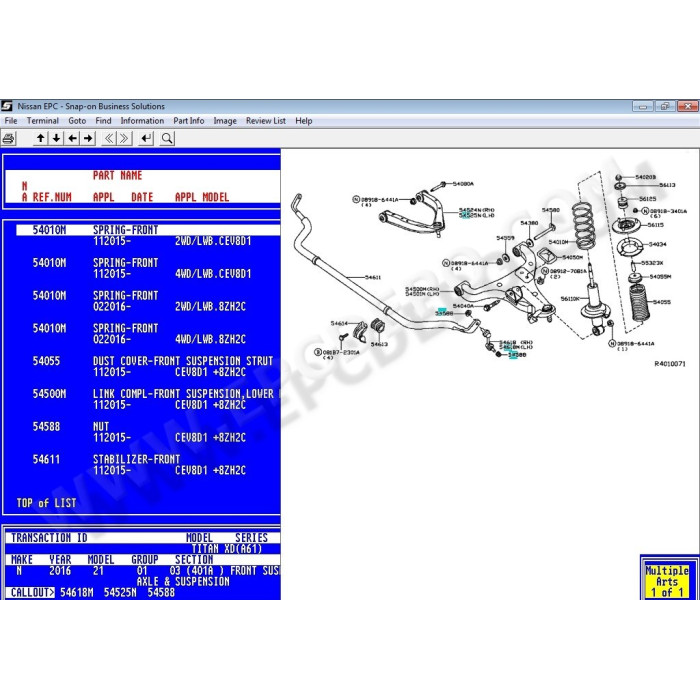The height and width of the screenshot is (700, 700).
Task: Select 54010M row for 4WD/LWB.CEV8D1
Action: [148, 268]
